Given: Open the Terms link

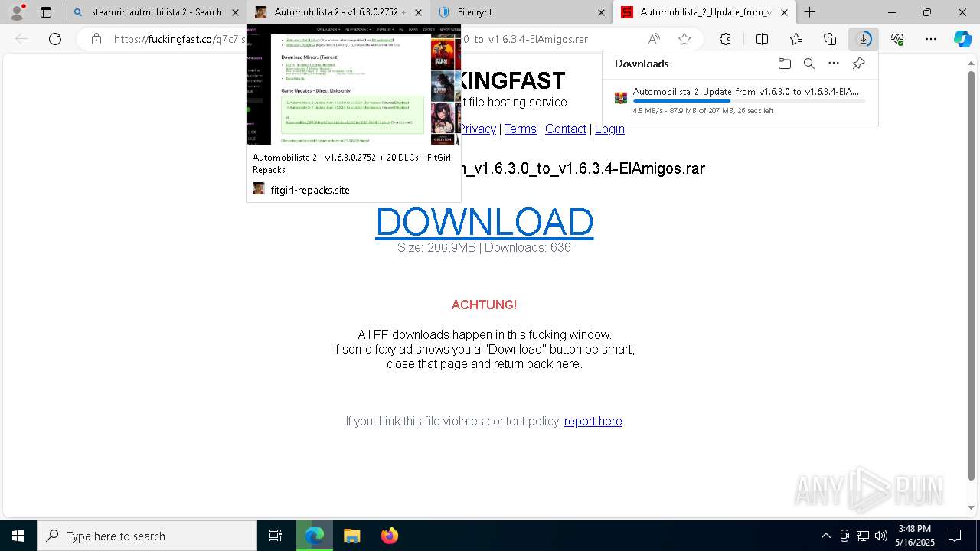Looking at the screenshot, I should pos(520,129).
